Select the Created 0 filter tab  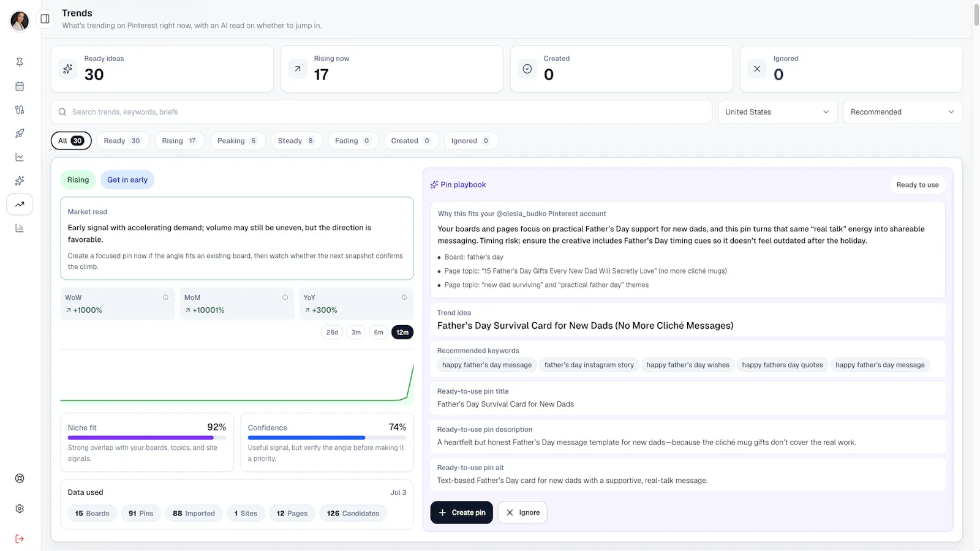(x=411, y=141)
